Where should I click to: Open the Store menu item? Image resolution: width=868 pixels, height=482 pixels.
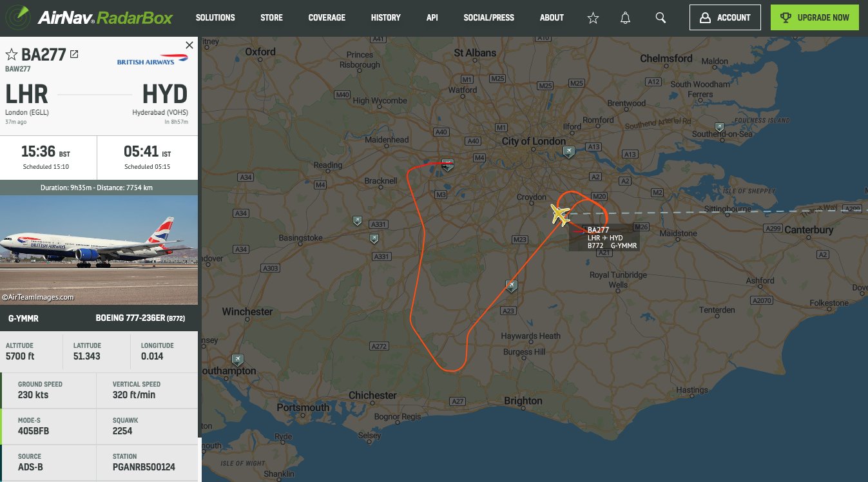pos(271,17)
